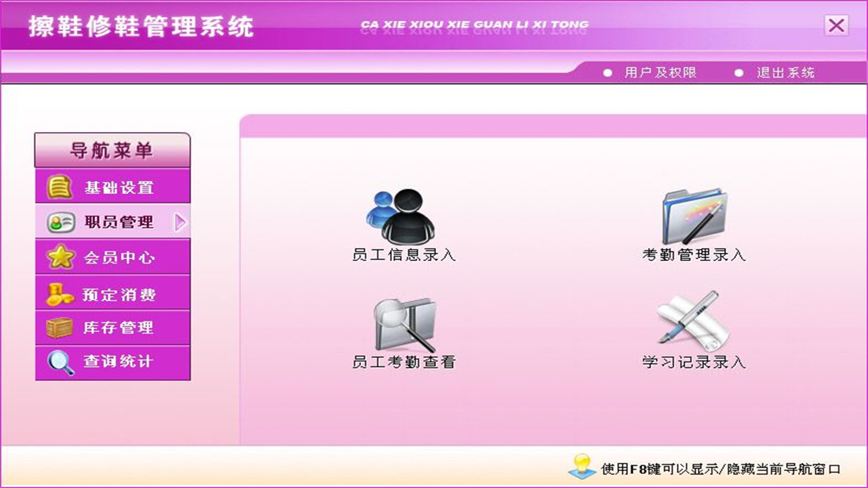Click the box icon beside 库存管理
The image size is (868, 488).
[x=60, y=327]
